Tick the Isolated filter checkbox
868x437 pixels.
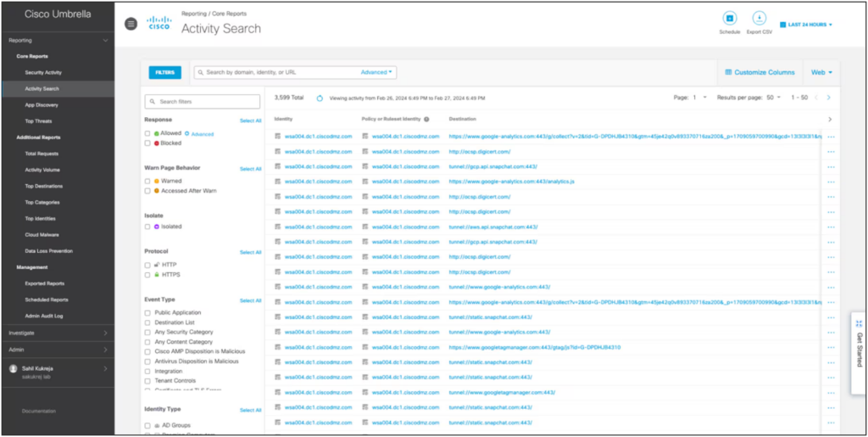coord(147,227)
